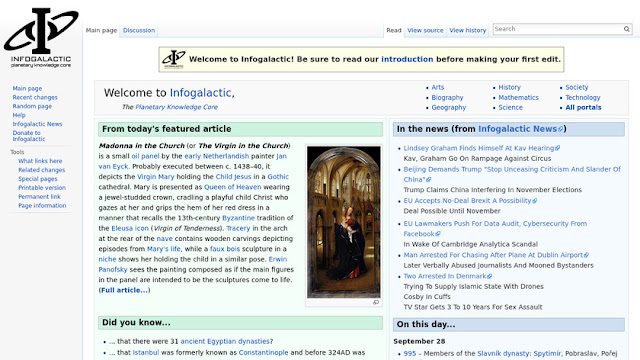Open the introduction link in banner
This screenshot has height=360, width=640.
pos(407,59)
